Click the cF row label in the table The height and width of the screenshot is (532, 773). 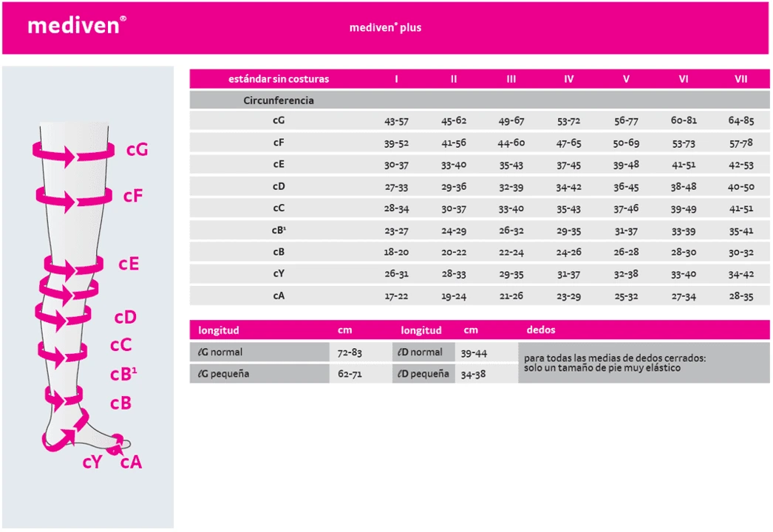(x=279, y=143)
